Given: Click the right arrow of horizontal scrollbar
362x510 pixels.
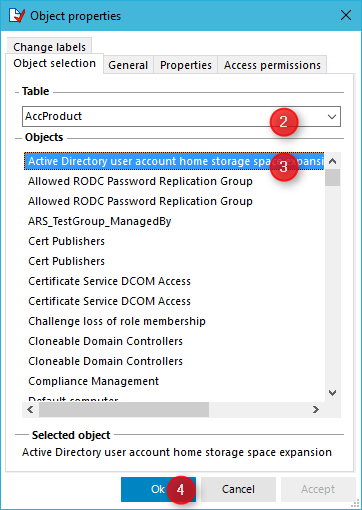Looking at the screenshot, I should tap(315, 409).
